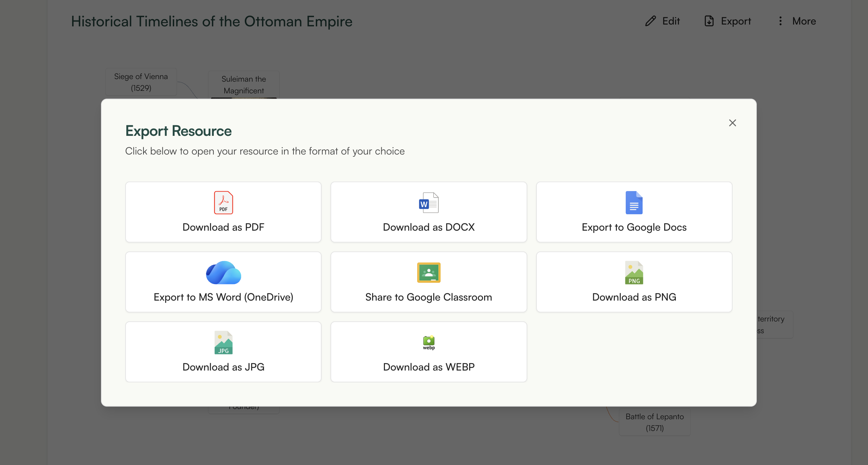Click the PNG image file icon
This screenshot has height=465, width=868.
[634, 272]
